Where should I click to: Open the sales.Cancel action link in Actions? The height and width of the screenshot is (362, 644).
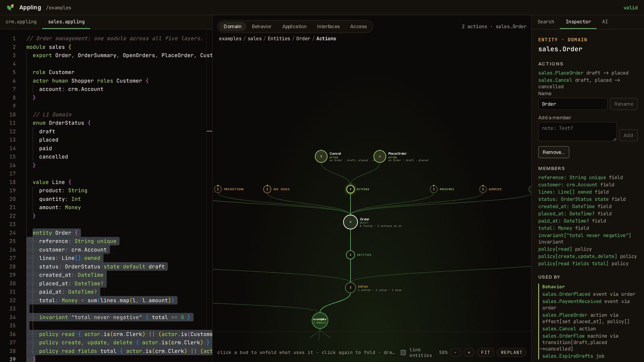click(555, 80)
